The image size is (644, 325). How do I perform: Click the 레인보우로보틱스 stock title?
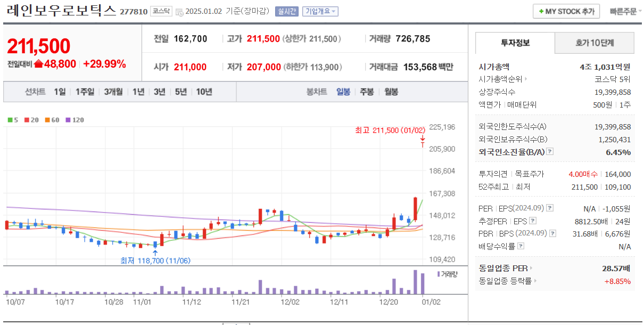(62, 11)
